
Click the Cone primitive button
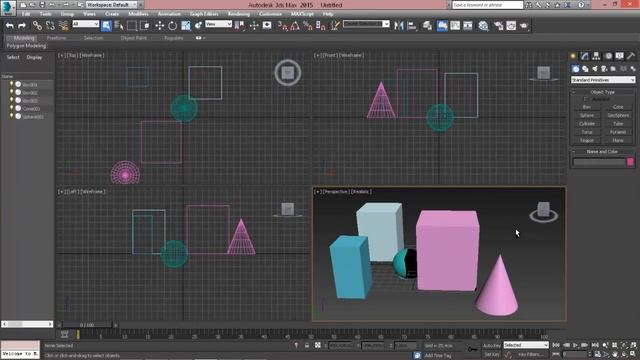tap(618, 107)
